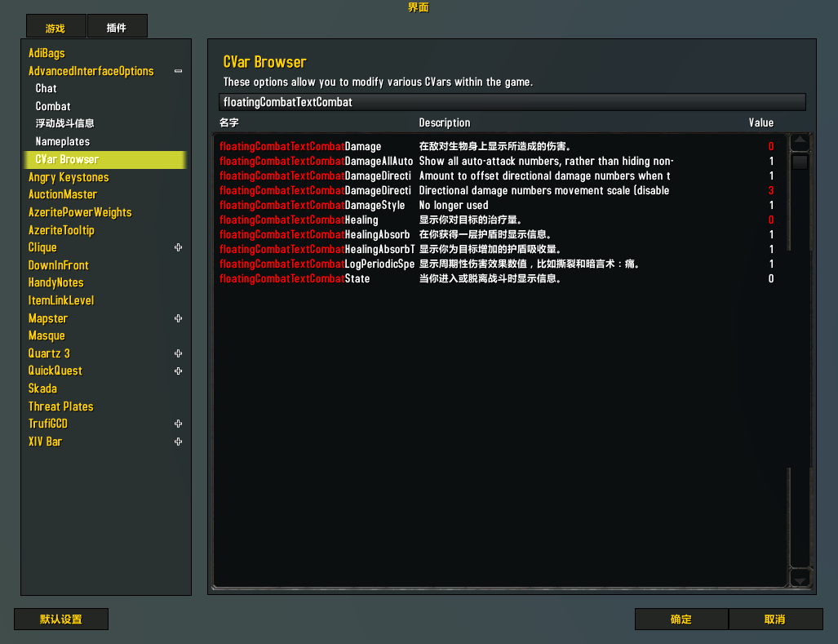Viewport: 838px width, 644px height.
Task: Expand XIV Bar plus icon
Action: coord(178,442)
